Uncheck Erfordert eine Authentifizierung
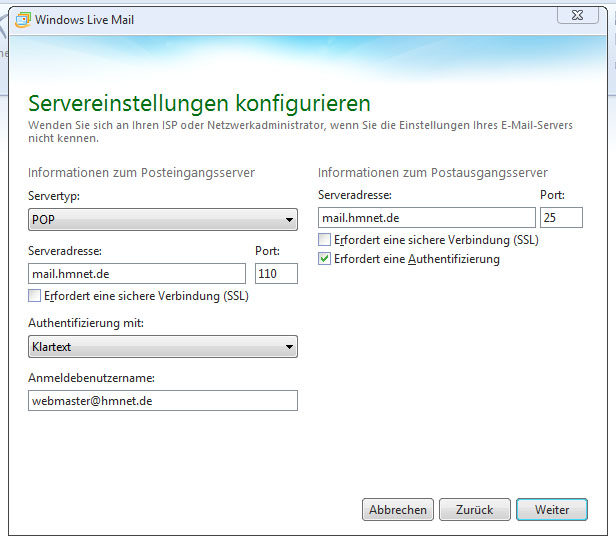 click(x=324, y=259)
